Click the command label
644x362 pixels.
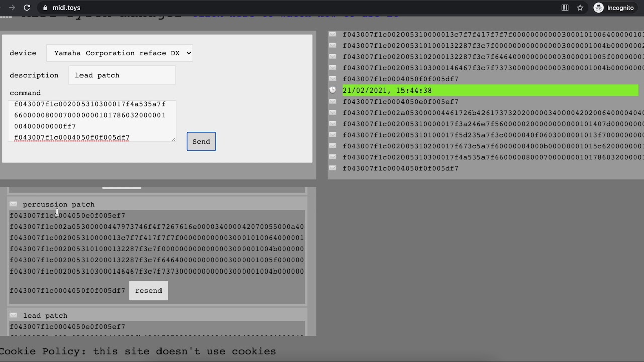25,93
